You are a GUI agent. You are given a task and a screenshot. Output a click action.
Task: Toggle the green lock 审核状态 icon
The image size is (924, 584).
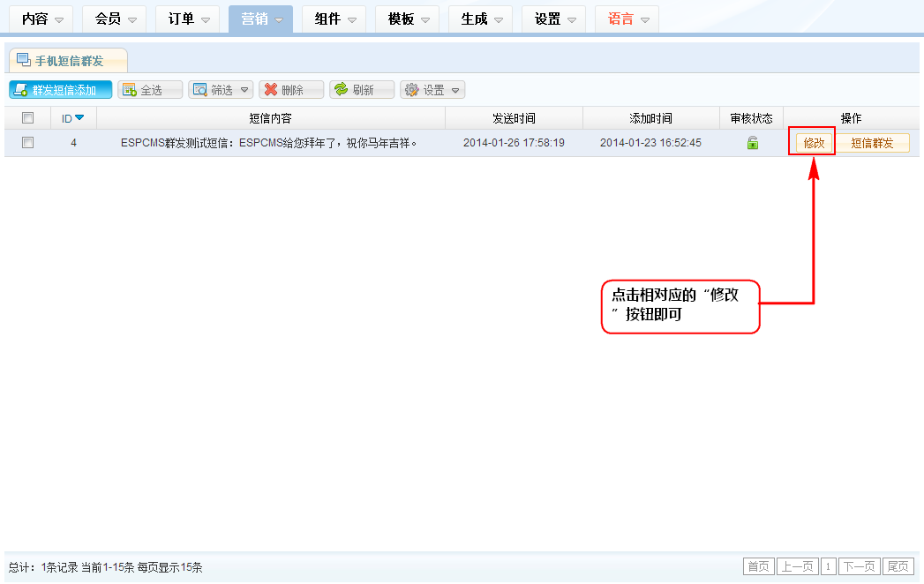753,143
